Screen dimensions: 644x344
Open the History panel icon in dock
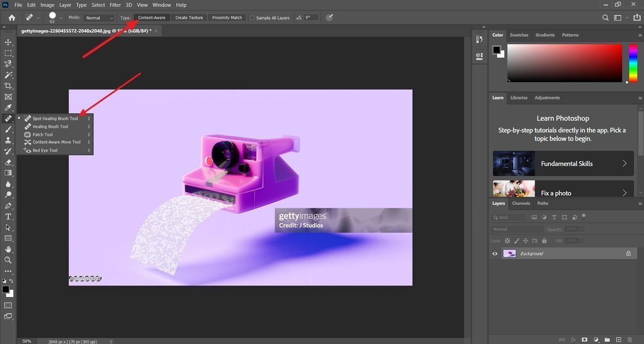tap(479, 39)
